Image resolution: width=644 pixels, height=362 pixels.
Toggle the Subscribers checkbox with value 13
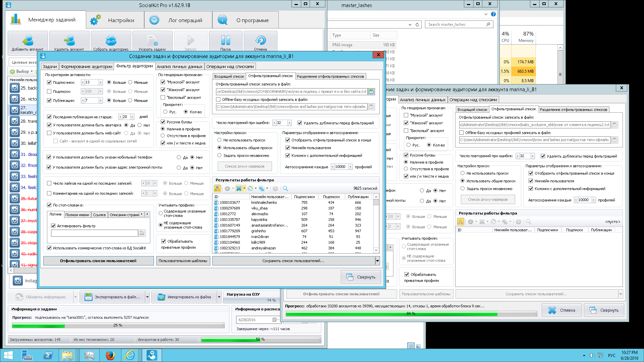[x=49, y=82]
